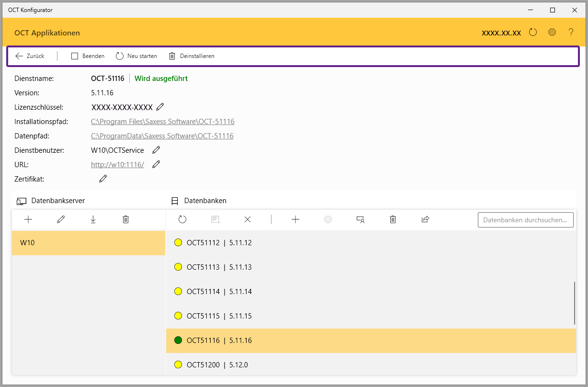588x387 pixels.
Task: Select the W10 database server
Action: click(x=89, y=243)
